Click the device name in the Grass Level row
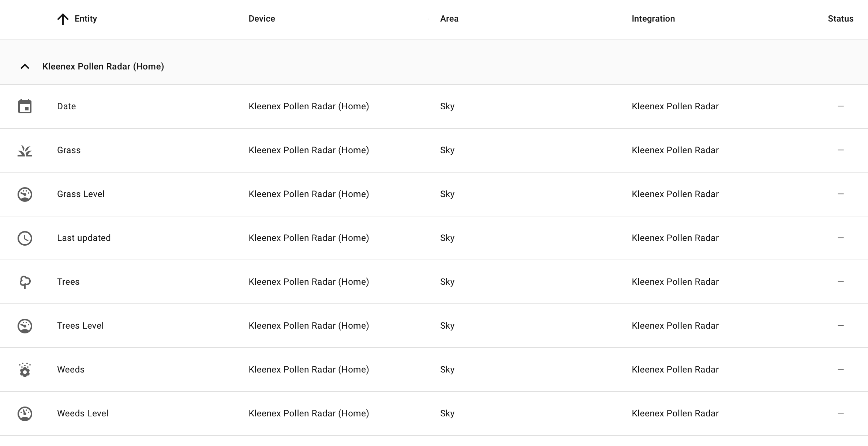 pyautogui.click(x=309, y=194)
